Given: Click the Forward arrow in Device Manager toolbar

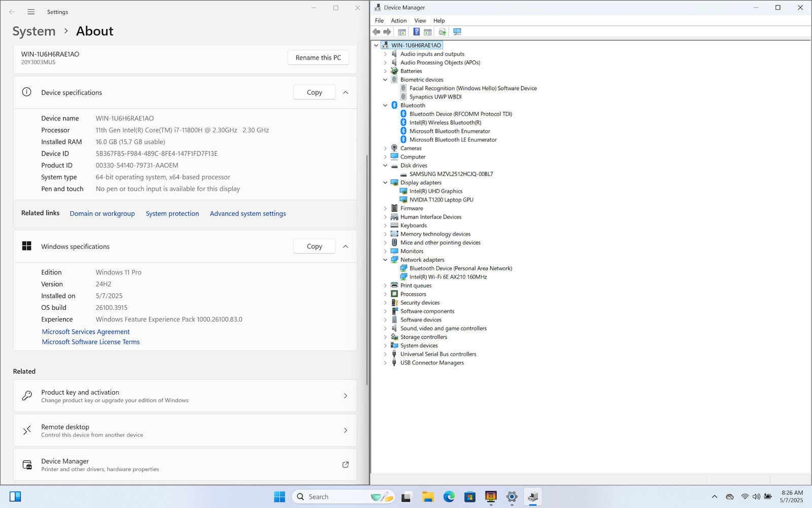Looking at the screenshot, I should coord(387,32).
